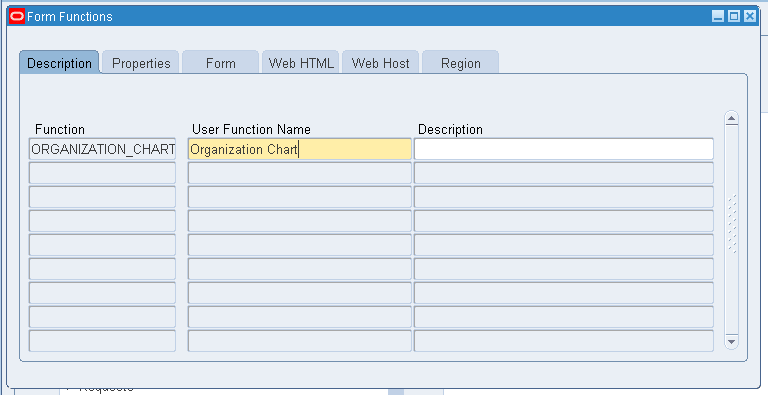Go to the Web Host tab
Screen dimensions: 768x395
point(381,63)
